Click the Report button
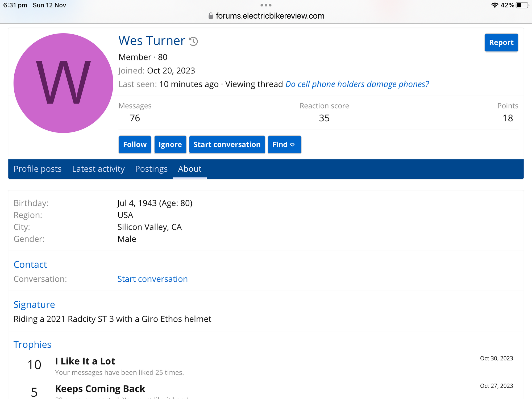 pos(501,43)
